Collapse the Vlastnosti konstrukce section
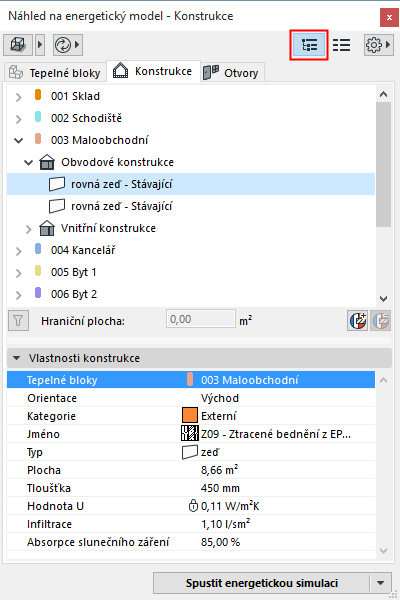The width and height of the screenshot is (400, 600). click(16, 358)
